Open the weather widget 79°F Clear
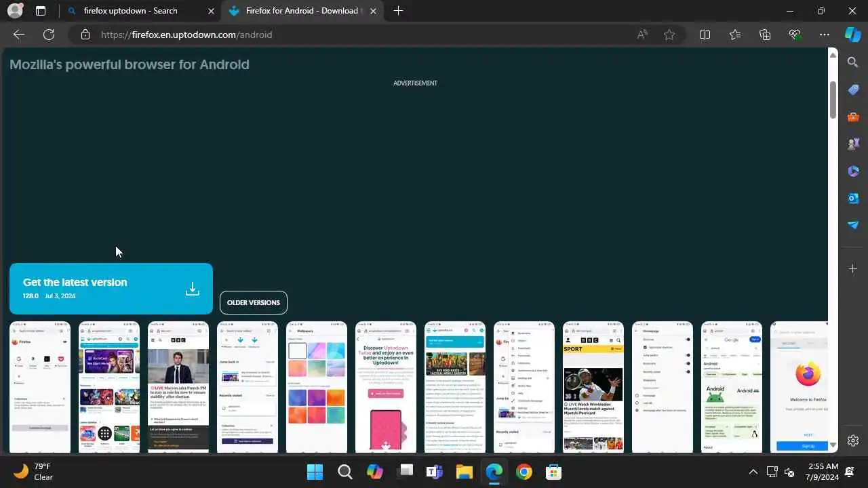This screenshot has height=488, width=868. click(33, 472)
